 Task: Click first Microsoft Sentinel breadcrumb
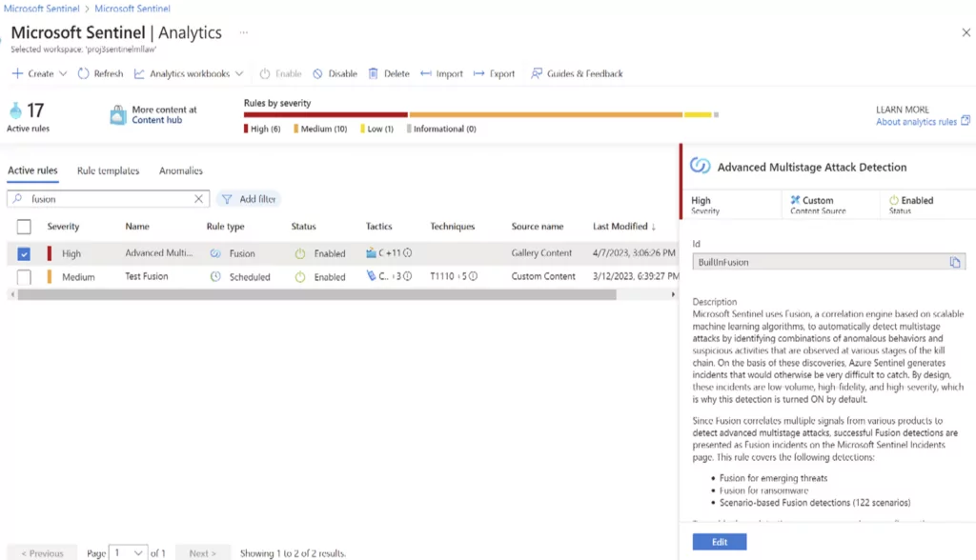[42, 8]
